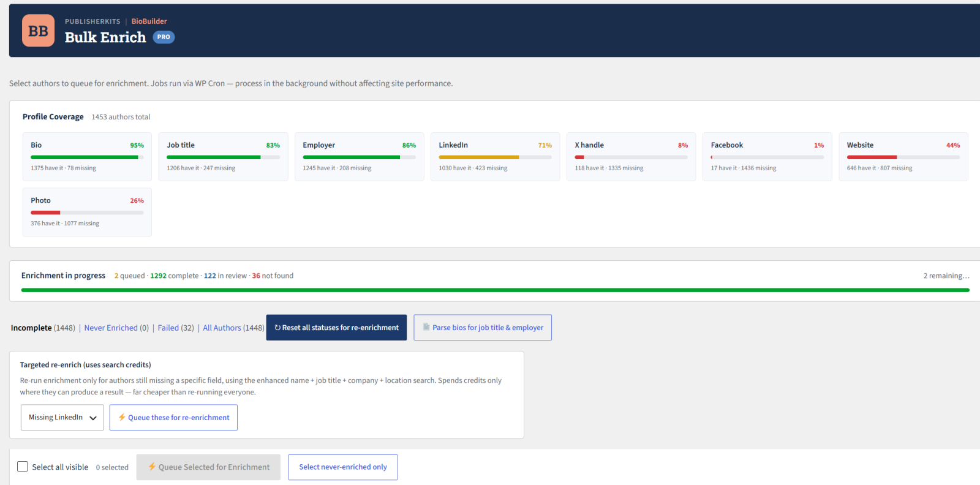980x485 pixels.
Task: Click the Profile Coverage heading
Action: coord(53,116)
